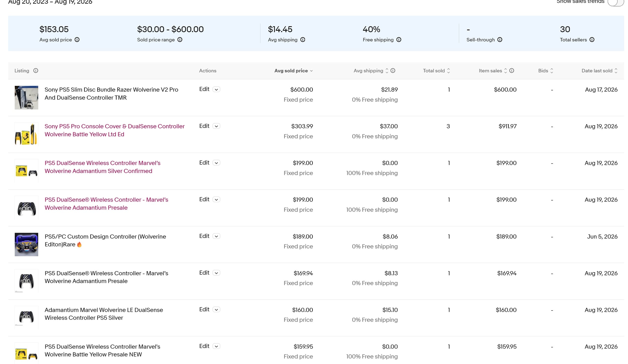The image size is (628, 364).
Task: Sort table by Item sales arrows
Action: [505, 71]
